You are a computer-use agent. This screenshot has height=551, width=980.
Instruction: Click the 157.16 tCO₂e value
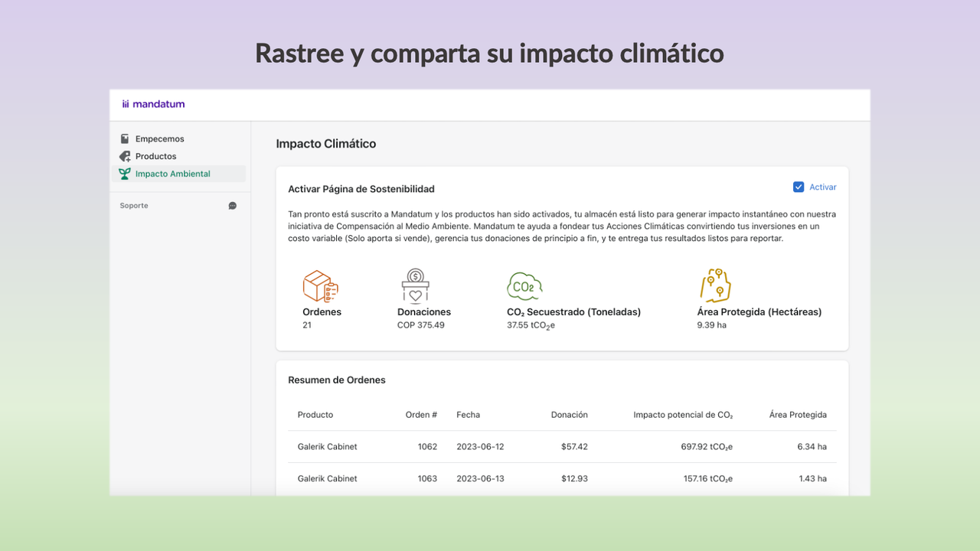coord(707,478)
